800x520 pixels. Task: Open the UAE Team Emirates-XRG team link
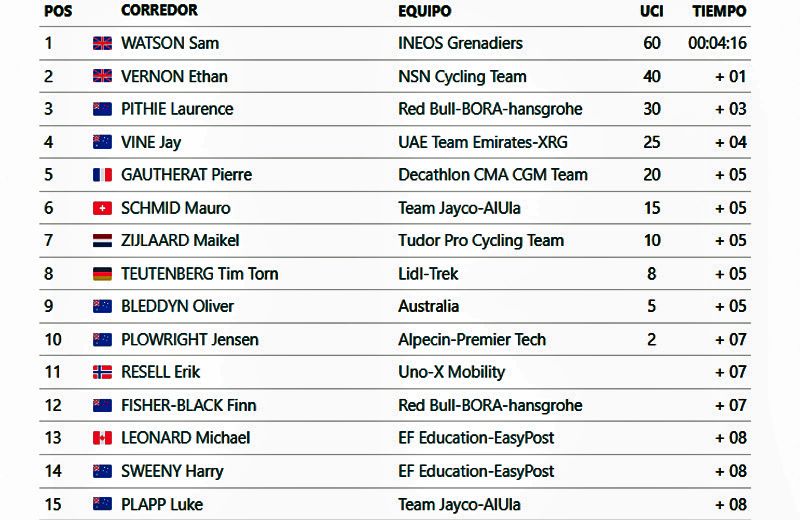(482, 142)
